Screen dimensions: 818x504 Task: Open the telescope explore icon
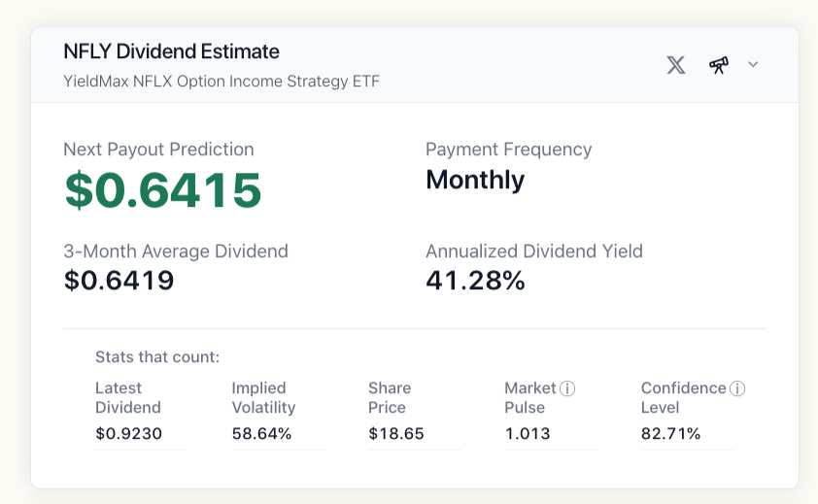pyautogui.click(x=718, y=65)
